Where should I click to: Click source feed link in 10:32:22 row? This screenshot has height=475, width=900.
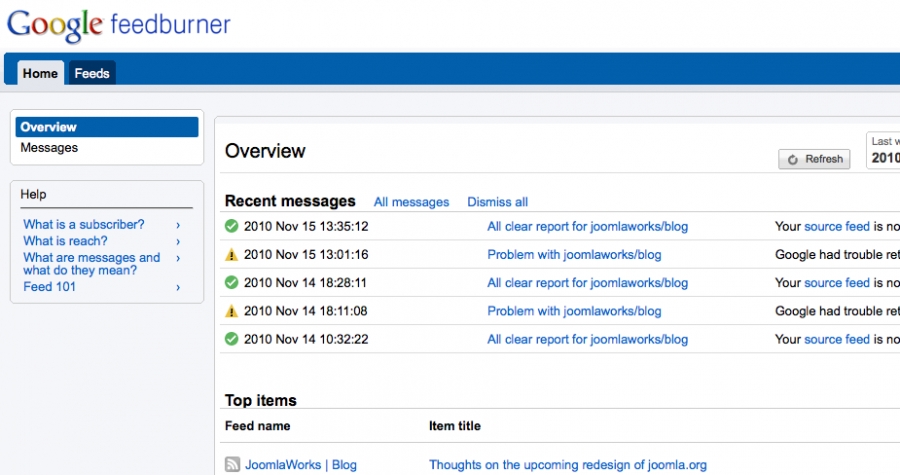[x=837, y=339]
